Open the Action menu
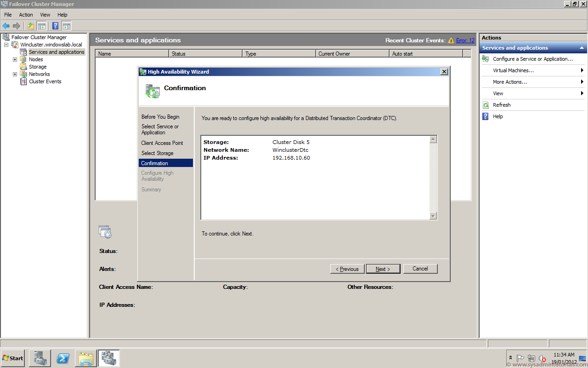 coord(26,15)
